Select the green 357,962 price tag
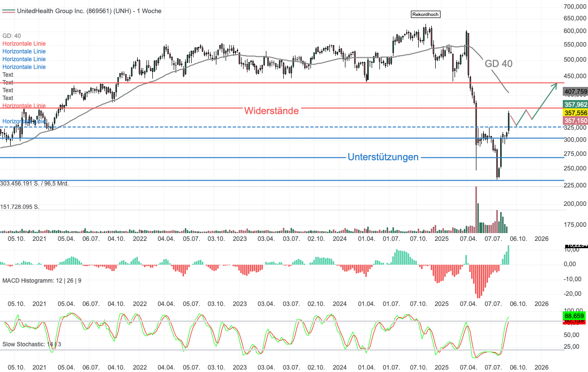 point(575,104)
